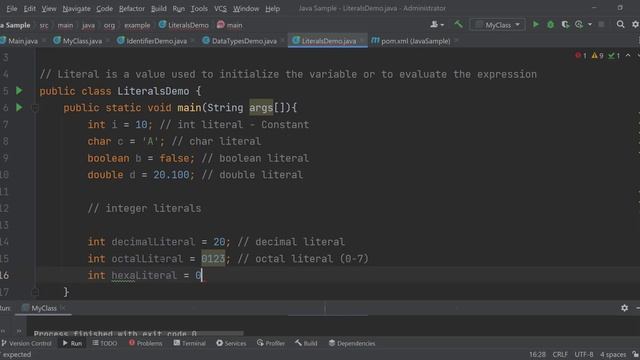The height and width of the screenshot is (360, 640).
Task: Click the red error count indicator
Action: pos(581,56)
